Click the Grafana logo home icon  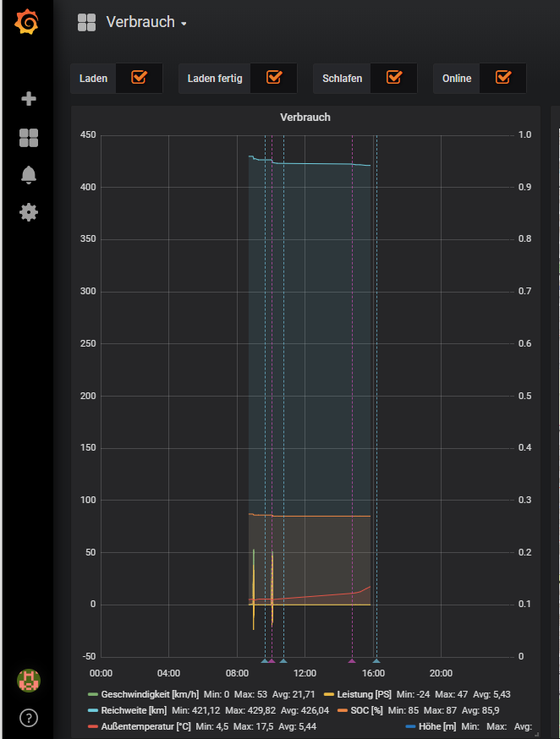coord(27,23)
